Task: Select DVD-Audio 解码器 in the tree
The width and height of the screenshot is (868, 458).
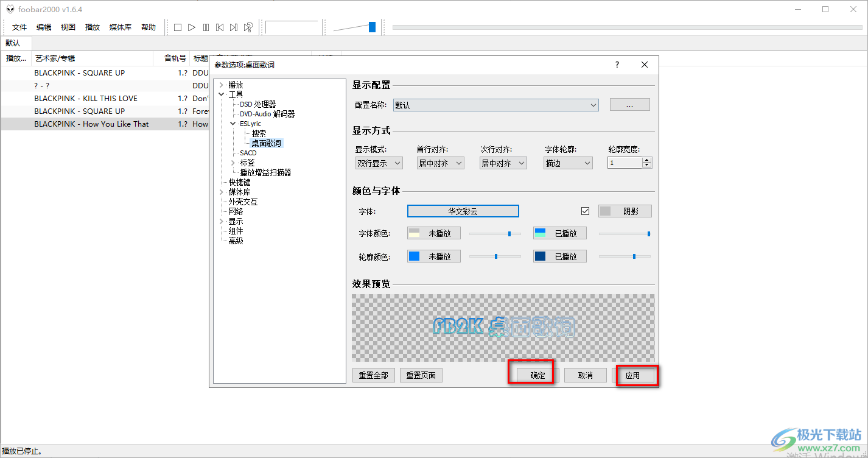Action: tap(267, 114)
